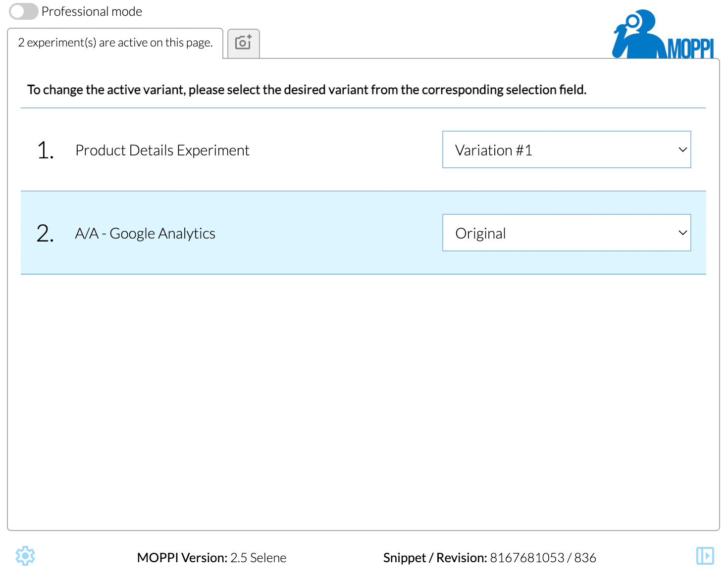This screenshot has width=728, height=584.
Task: Select the active experiments tab
Action: (115, 43)
